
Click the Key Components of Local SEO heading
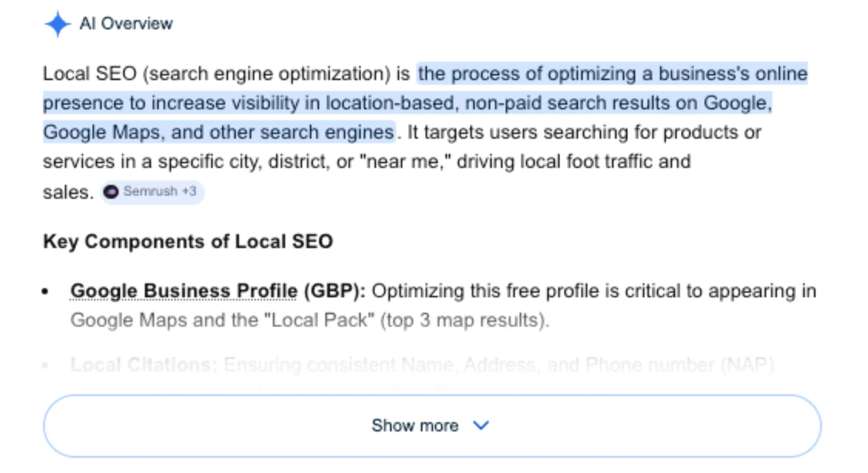188,242
